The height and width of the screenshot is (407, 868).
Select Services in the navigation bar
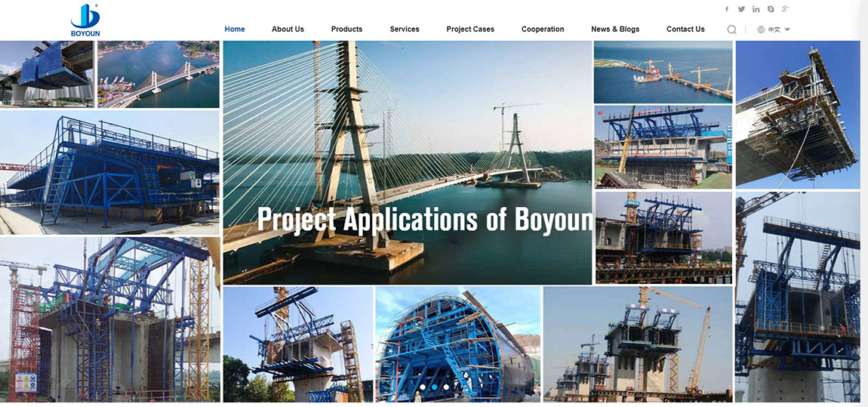405,29
